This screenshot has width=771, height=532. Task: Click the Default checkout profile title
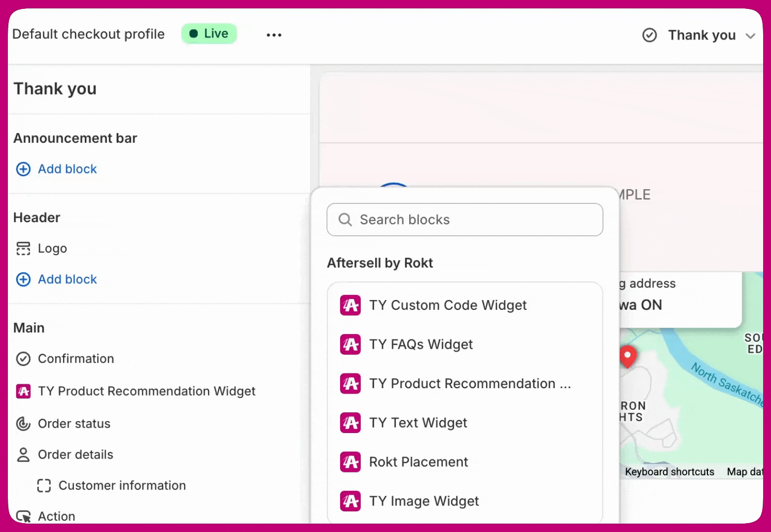(89, 34)
